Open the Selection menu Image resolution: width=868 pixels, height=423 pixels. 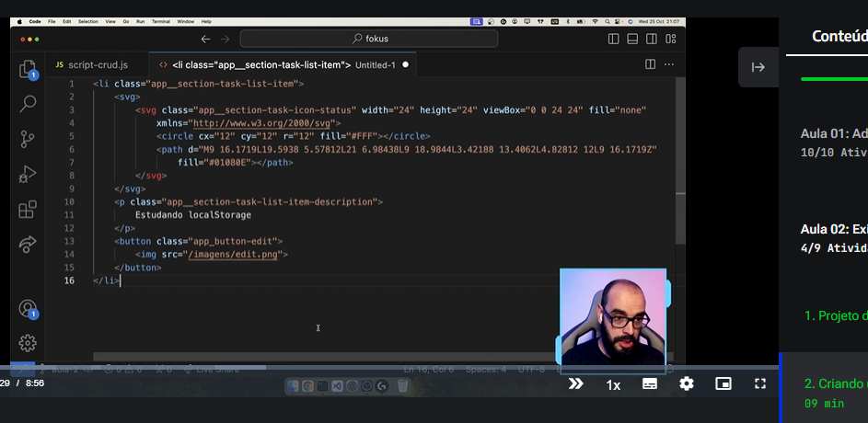point(88,21)
